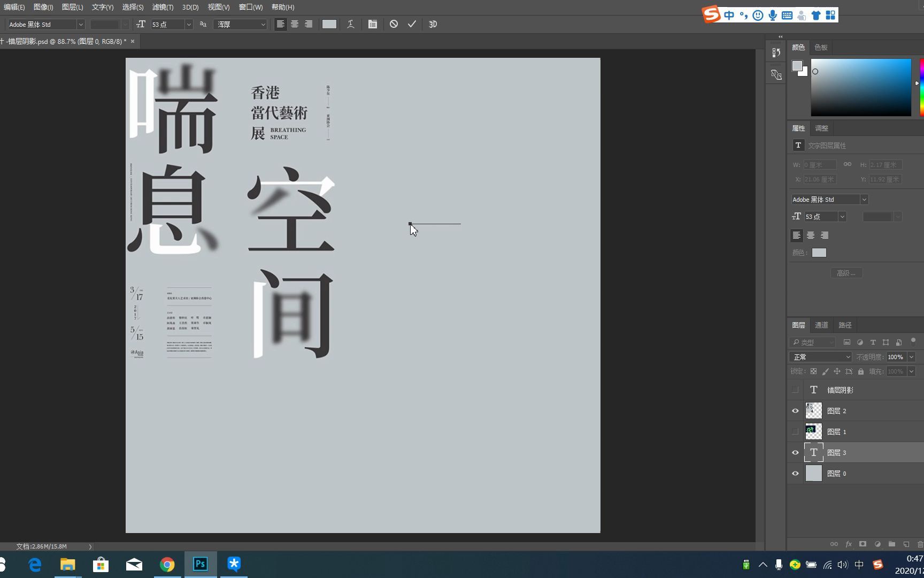The image size is (924, 578).
Task: Open the blend mode dropdown
Action: [x=820, y=356]
